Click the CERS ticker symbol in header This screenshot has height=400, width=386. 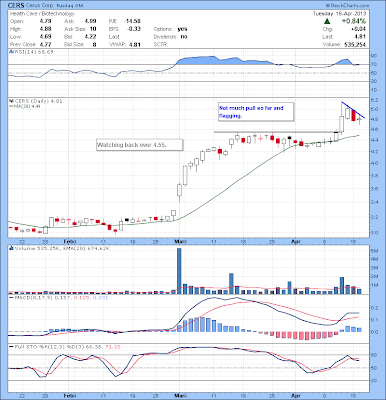15,6
